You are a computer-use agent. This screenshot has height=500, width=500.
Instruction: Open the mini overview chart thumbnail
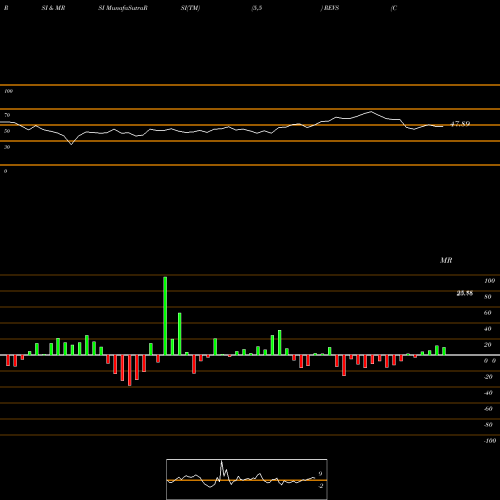(247, 479)
